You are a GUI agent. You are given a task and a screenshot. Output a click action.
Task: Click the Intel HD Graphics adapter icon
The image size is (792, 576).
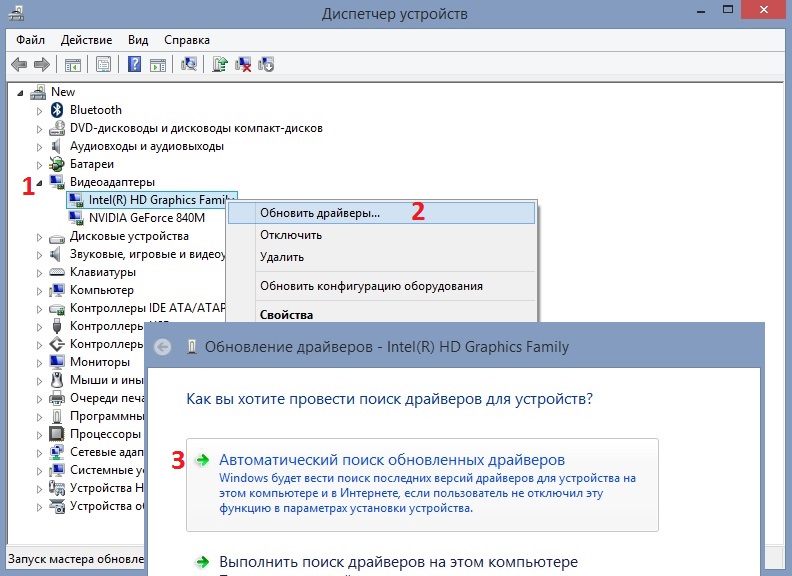tap(76, 200)
